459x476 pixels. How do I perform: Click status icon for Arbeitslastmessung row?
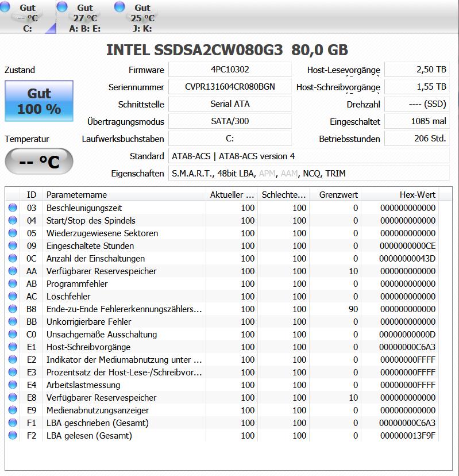[13, 385]
